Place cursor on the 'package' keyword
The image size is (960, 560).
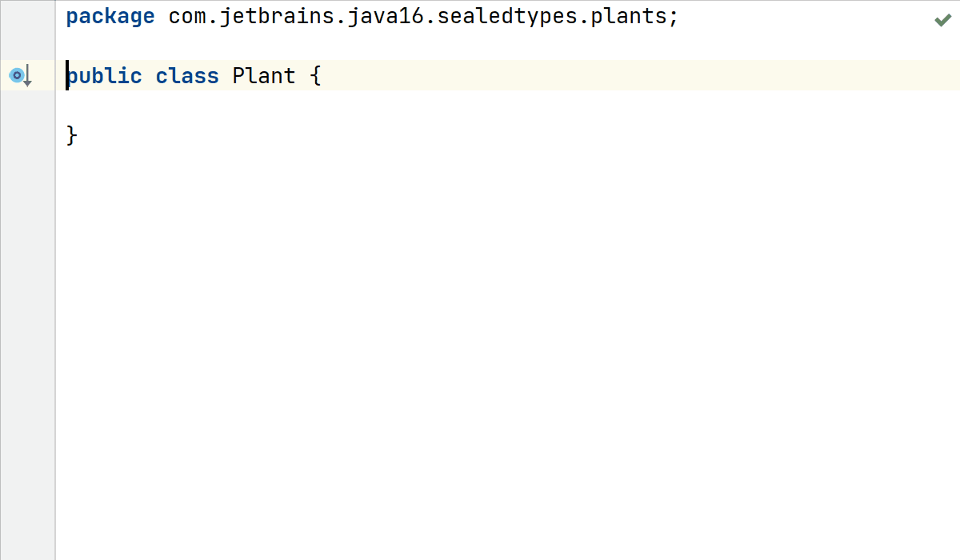pyautogui.click(x=110, y=17)
